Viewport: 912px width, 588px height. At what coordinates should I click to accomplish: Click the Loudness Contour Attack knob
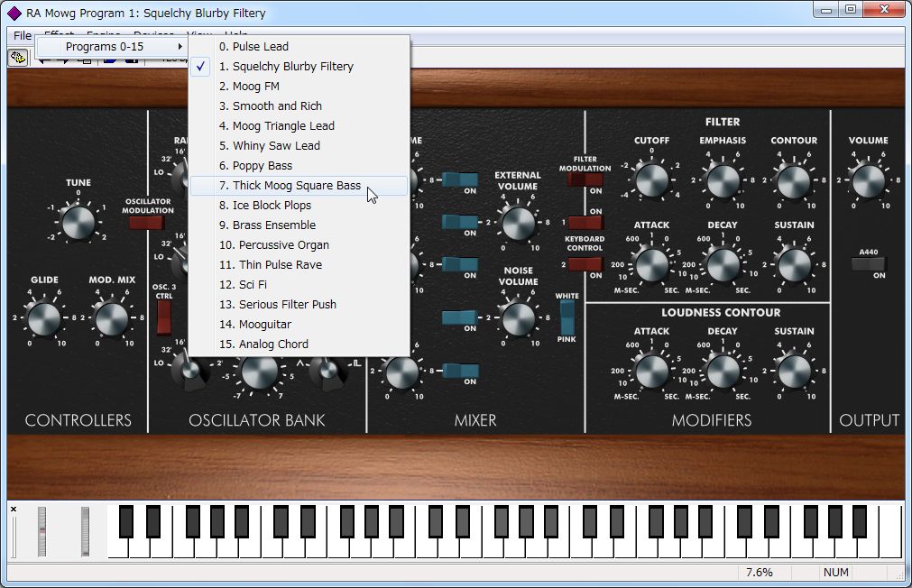[x=651, y=371]
